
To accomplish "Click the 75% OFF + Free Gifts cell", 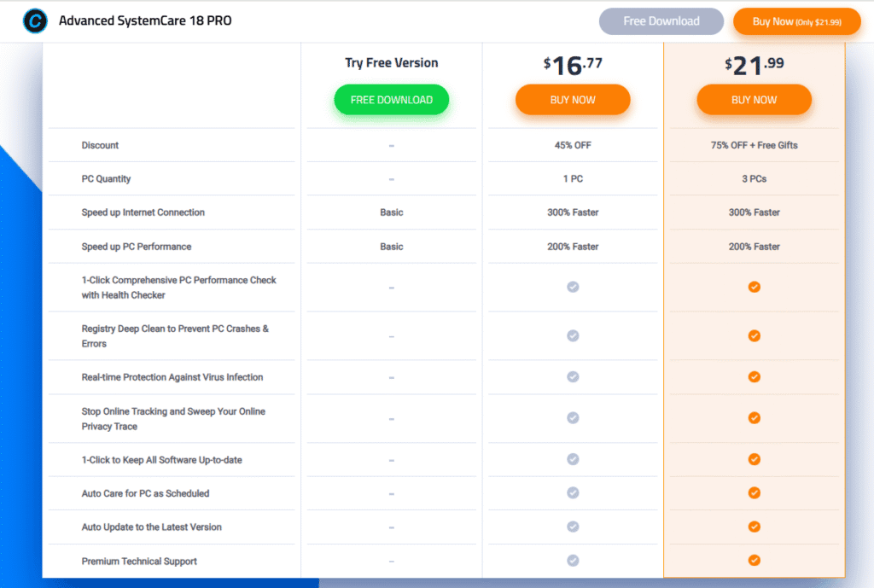I will pyautogui.click(x=755, y=145).
